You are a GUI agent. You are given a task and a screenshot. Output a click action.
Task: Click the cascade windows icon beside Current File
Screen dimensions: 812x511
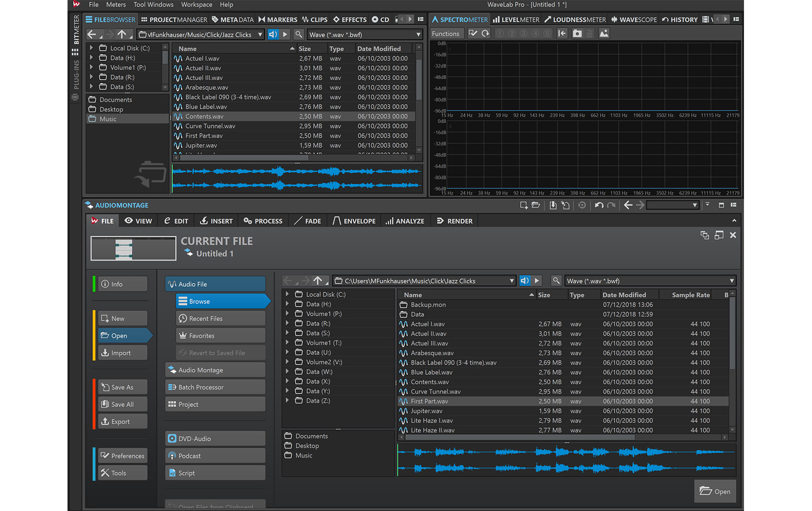704,235
